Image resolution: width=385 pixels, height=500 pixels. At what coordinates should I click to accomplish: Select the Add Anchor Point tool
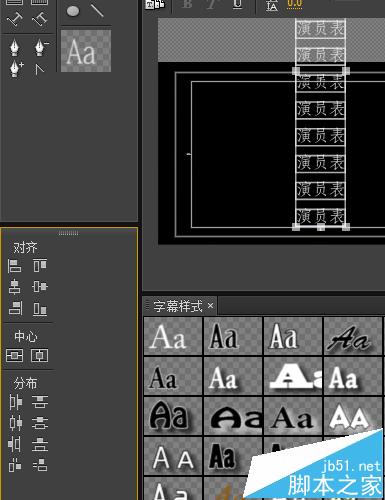click(16, 69)
